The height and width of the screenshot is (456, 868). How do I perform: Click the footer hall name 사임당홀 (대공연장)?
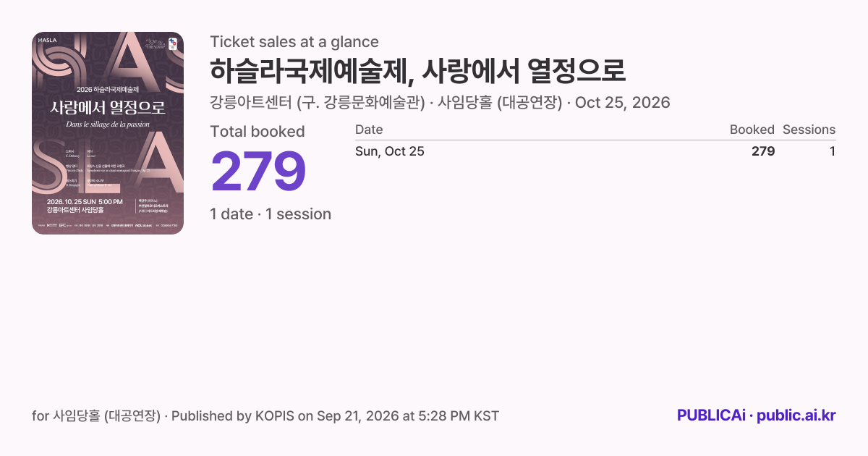[106, 416]
